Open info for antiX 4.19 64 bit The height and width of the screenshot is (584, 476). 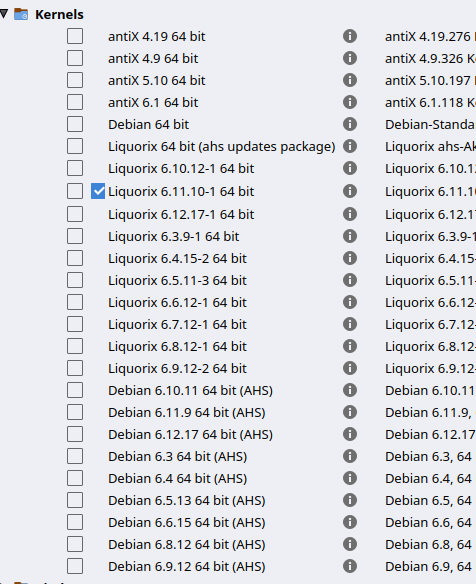pyautogui.click(x=350, y=36)
